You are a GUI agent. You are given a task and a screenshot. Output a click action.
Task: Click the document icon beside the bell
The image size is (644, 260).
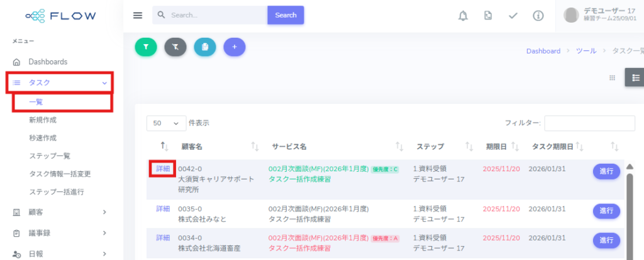point(487,16)
